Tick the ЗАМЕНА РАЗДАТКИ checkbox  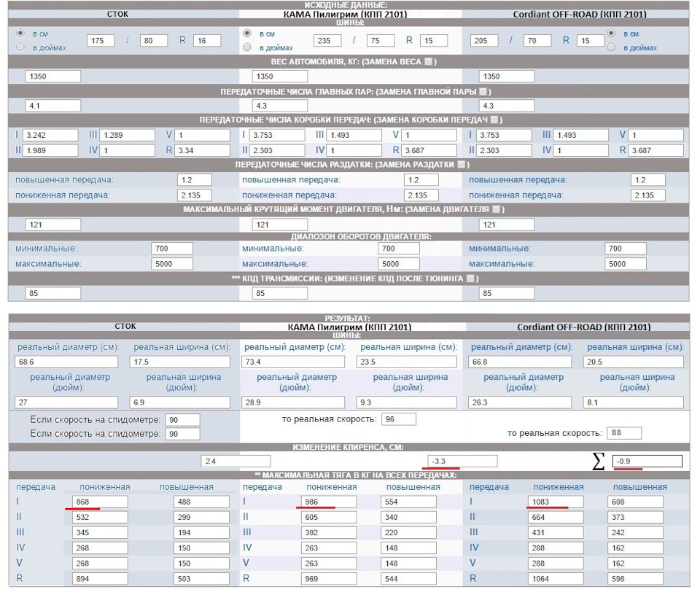[x=461, y=164]
